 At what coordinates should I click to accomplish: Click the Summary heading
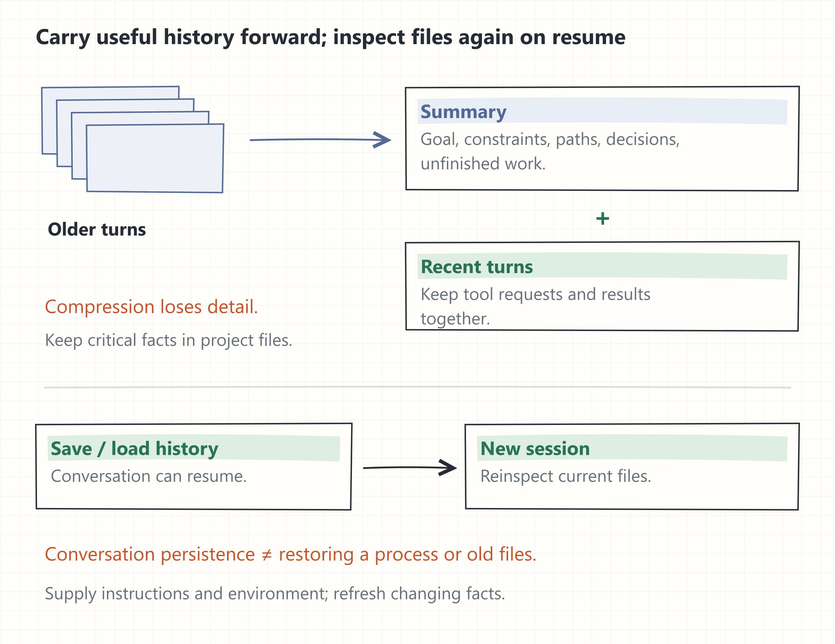point(463,112)
